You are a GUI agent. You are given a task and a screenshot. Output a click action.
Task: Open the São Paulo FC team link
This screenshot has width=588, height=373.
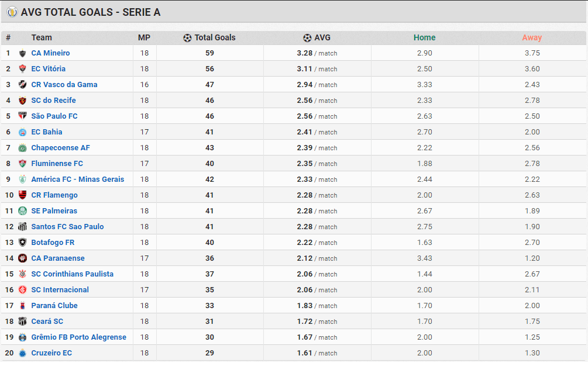(54, 116)
